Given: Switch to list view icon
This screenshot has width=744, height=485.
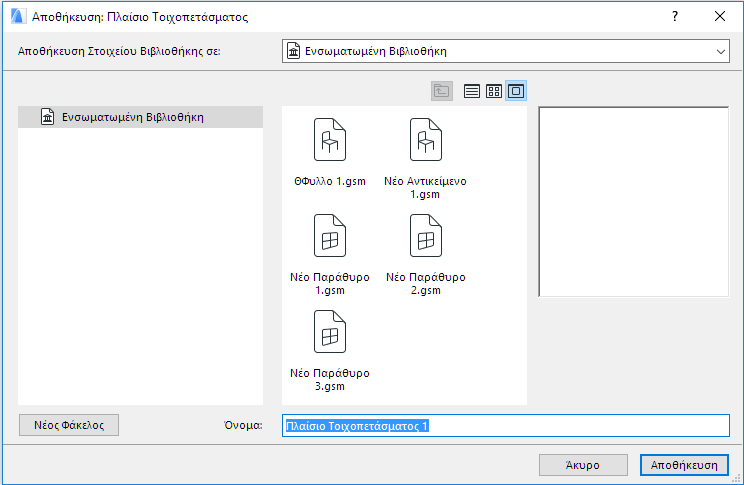Looking at the screenshot, I should (x=472, y=91).
